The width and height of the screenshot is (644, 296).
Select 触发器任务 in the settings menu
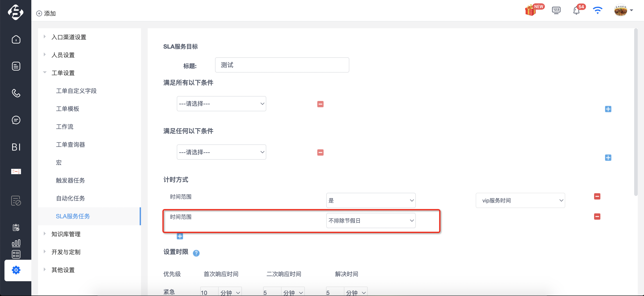coord(70,180)
